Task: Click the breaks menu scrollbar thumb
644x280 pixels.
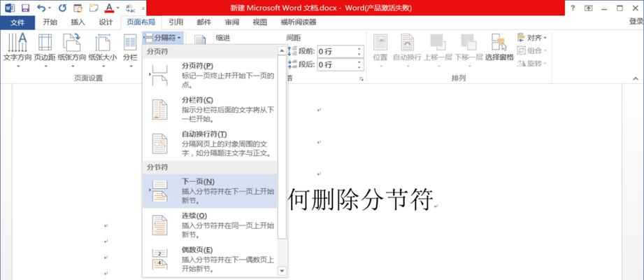Action: click(x=282, y=147)
